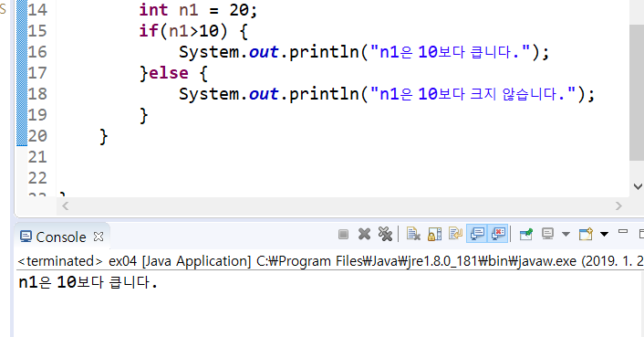Click the closing brace on line 20

(103, 136)
